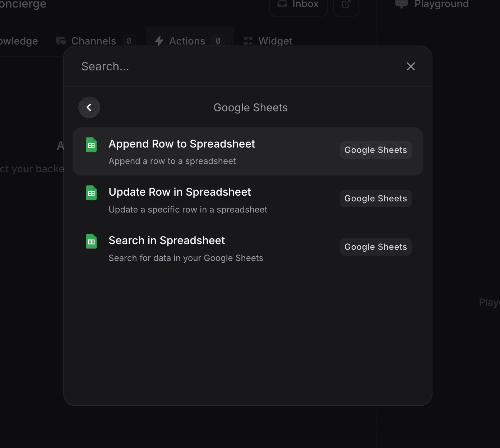This screenshot has height=448, width=500.
Task: Select the Search in Spreadsheet green icon
Action: click(91, 241)
